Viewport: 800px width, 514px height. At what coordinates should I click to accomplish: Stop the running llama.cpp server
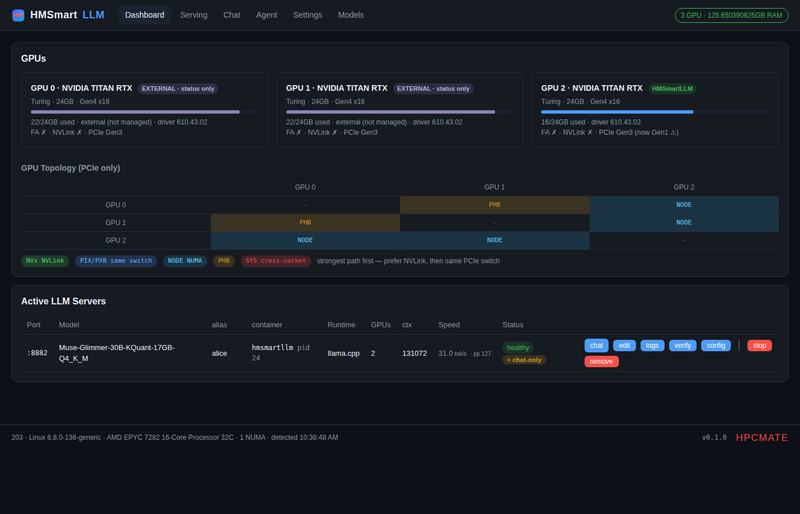click(759, 346)
